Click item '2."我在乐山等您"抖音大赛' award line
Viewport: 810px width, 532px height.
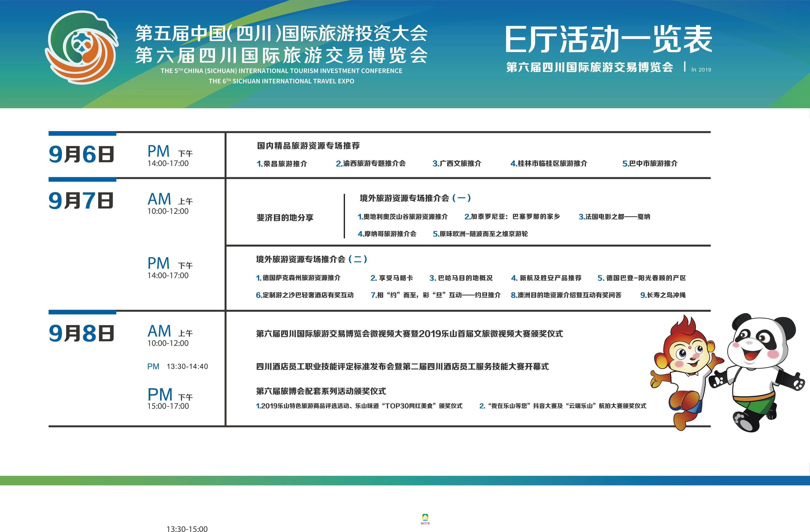pos(563,406)
